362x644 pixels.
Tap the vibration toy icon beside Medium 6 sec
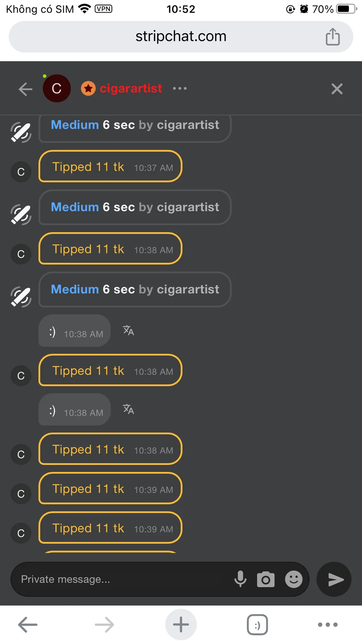[21, 215]
